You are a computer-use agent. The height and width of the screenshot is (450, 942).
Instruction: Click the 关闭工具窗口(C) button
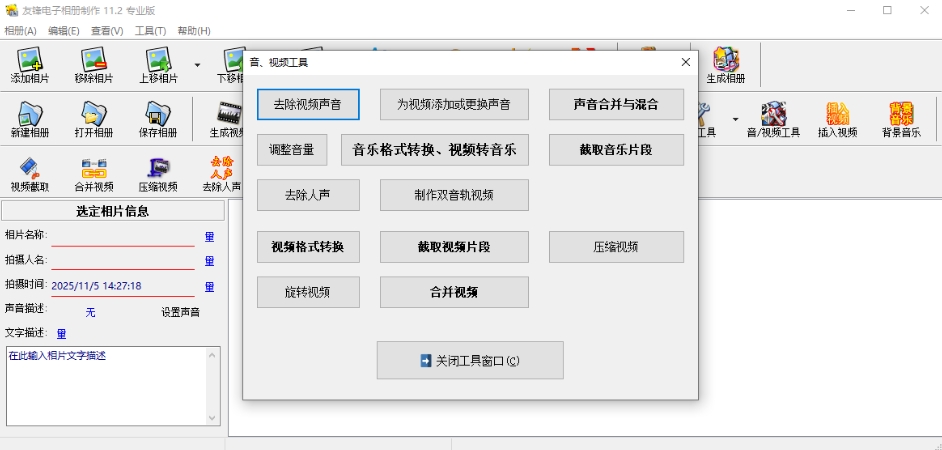pyautogui.click(x=470, y=360)
